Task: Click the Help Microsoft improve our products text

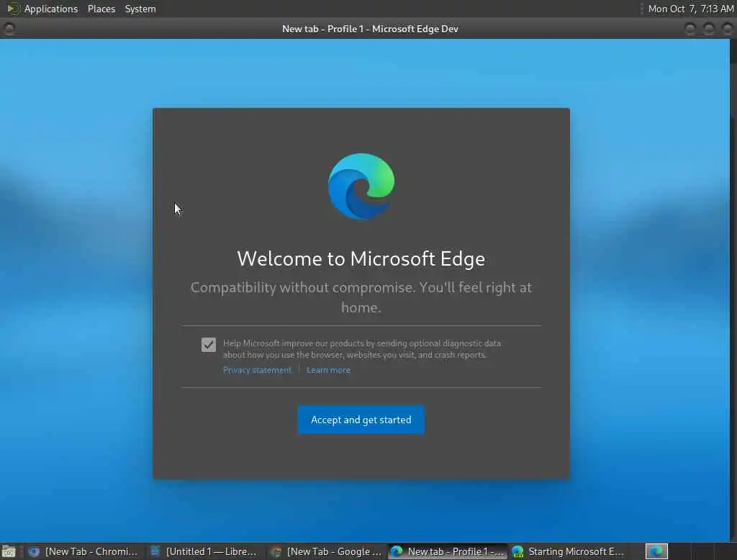Action: click(x=361, y=349)
